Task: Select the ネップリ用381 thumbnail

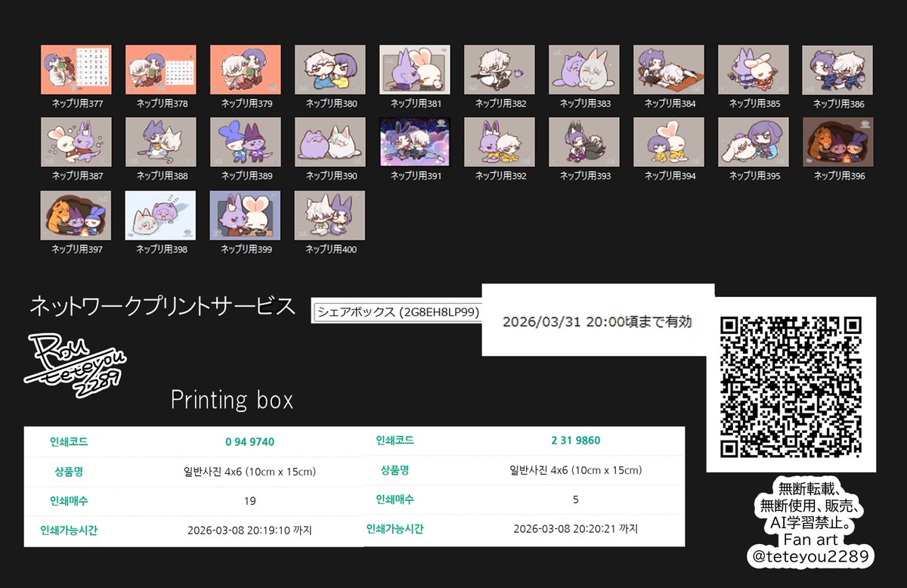Action: point(415,70)
